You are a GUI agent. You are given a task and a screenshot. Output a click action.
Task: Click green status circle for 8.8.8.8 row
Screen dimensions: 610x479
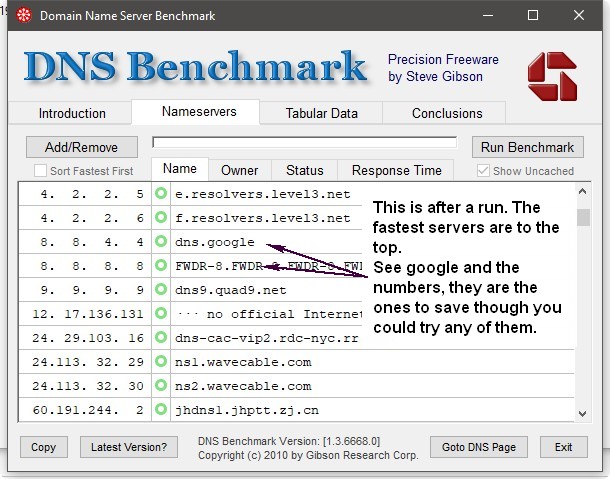click(161, 265)
